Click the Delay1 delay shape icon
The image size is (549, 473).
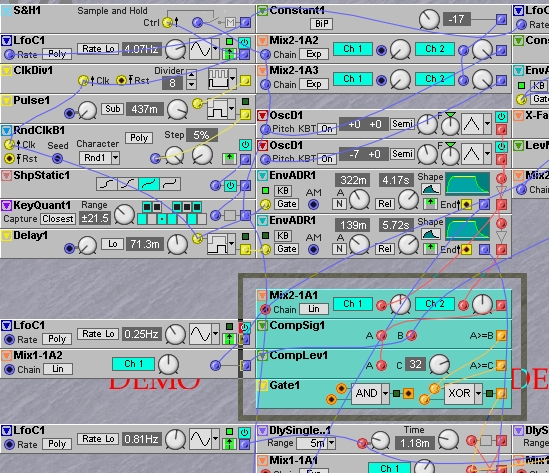217,243
